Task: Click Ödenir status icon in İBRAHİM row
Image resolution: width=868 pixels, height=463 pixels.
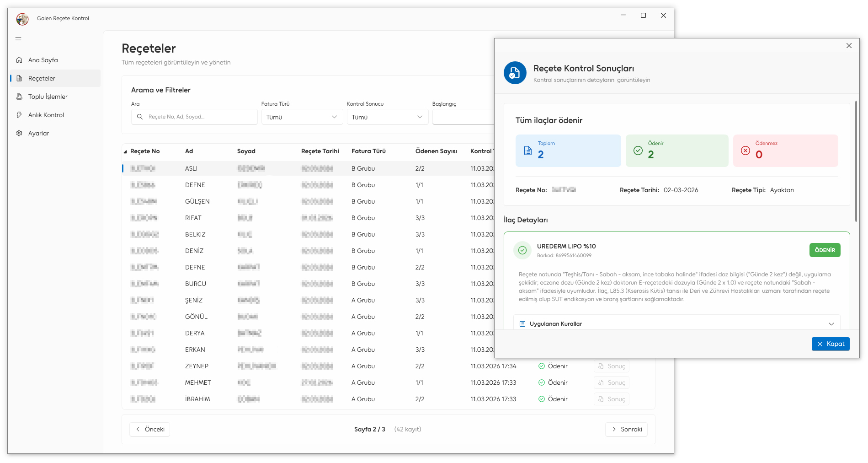Action: tap(542, 399)
